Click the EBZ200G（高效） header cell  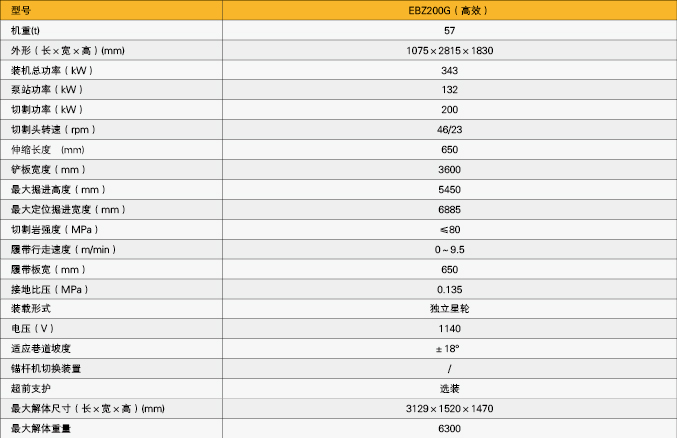point(449,11)
